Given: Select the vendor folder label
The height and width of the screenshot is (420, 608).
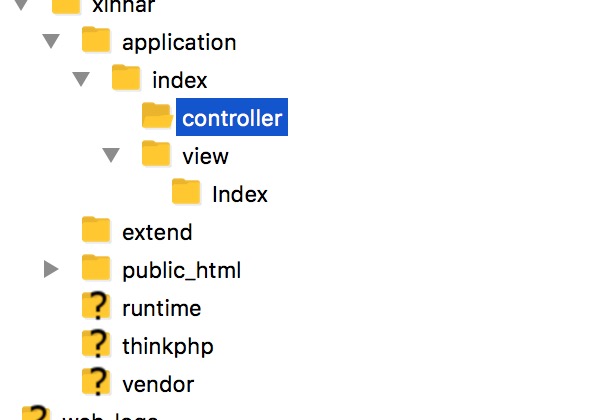Looking at the screenshot, I should 158,385.
